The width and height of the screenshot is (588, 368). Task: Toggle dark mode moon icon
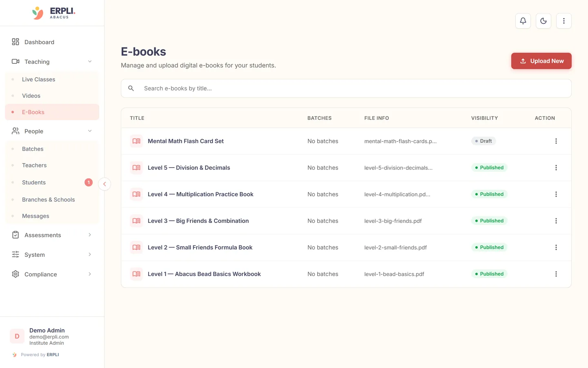point(543,21)
